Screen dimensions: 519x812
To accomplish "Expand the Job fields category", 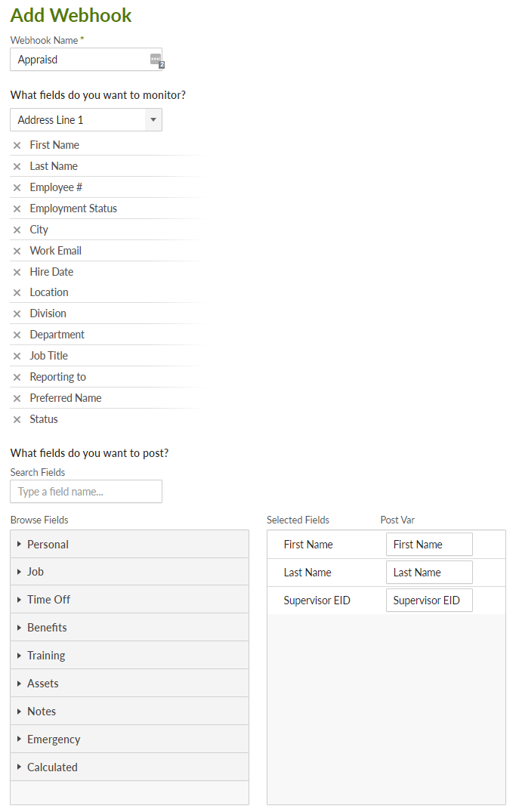I will coord(129,572).
